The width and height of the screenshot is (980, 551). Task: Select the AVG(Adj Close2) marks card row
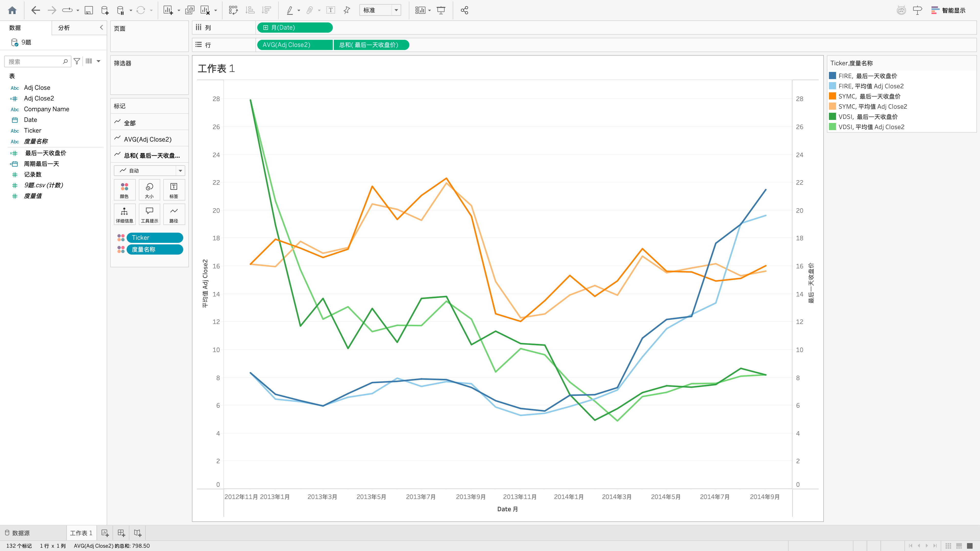point(149,139)
